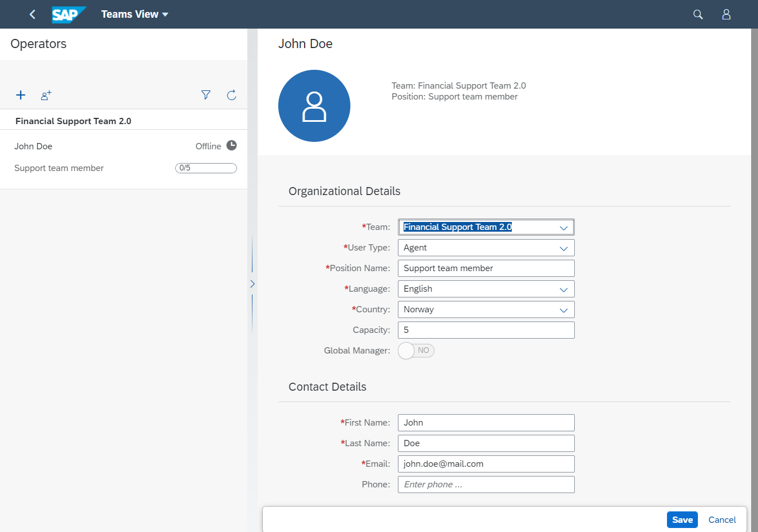The width and height of the screenshot is (758, 532).
Task: Click the Offline status clock icon
Action: click(x=231, y=145)
